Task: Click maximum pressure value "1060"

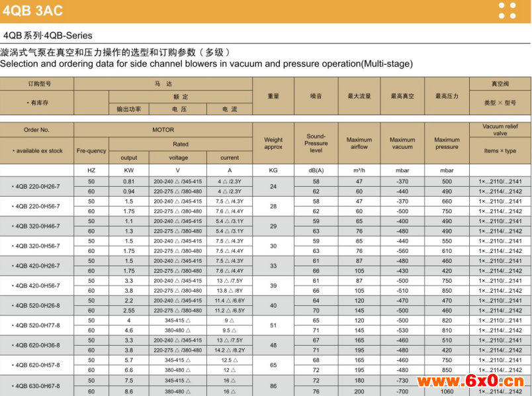Action: click(447, 391)
